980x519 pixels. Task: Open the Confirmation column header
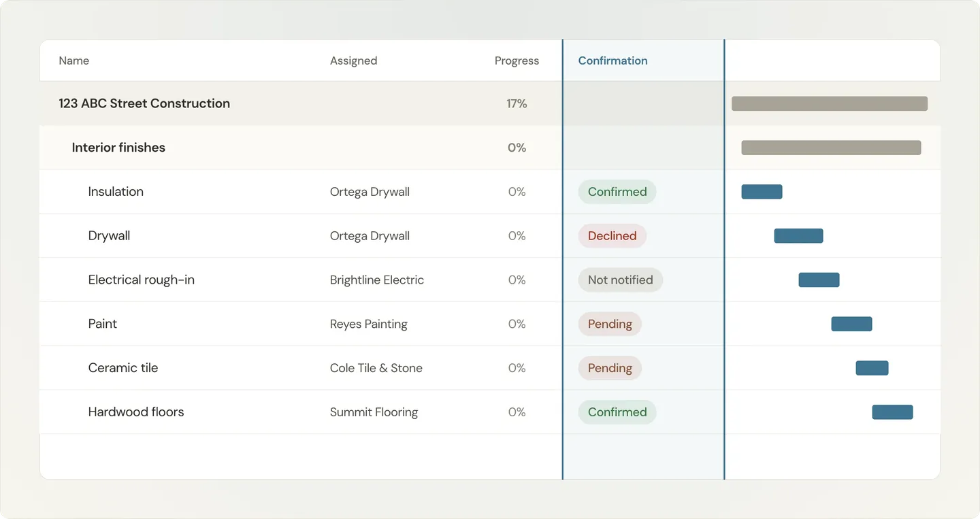(x=612, y=61)
